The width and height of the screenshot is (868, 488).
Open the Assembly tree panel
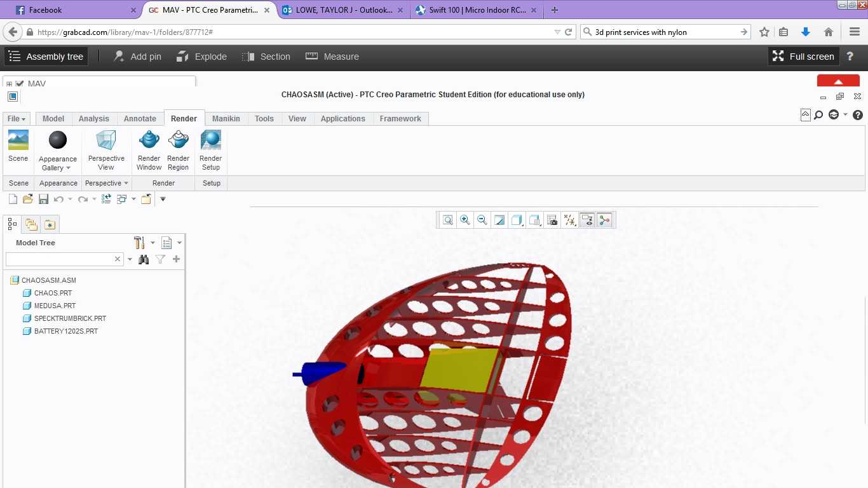tap(46, 57)
